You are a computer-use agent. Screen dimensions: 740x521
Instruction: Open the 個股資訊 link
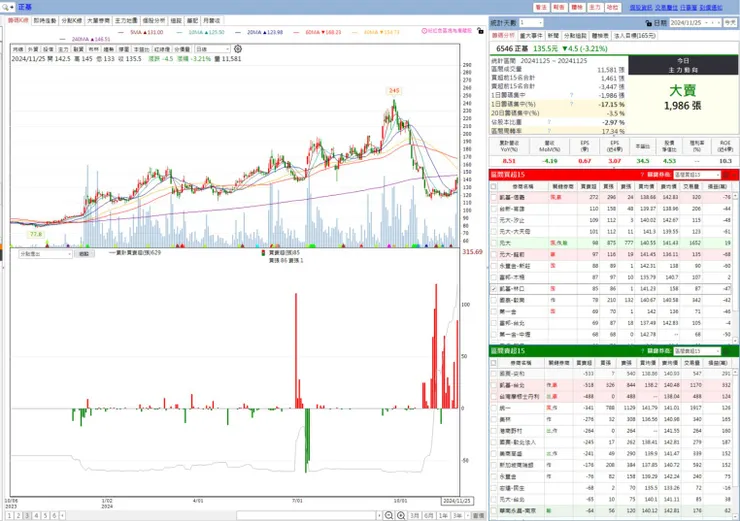[640, 8]
